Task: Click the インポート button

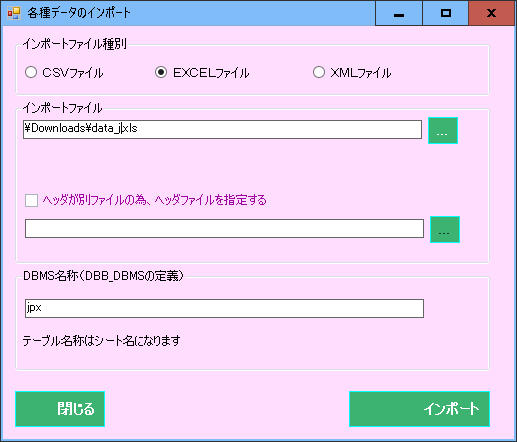Action: click(x=419, y=409)
